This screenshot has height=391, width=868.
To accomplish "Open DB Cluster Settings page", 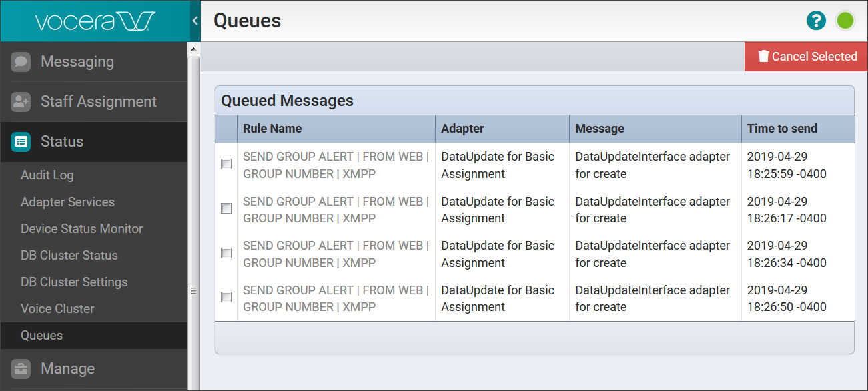I will 74,282.
